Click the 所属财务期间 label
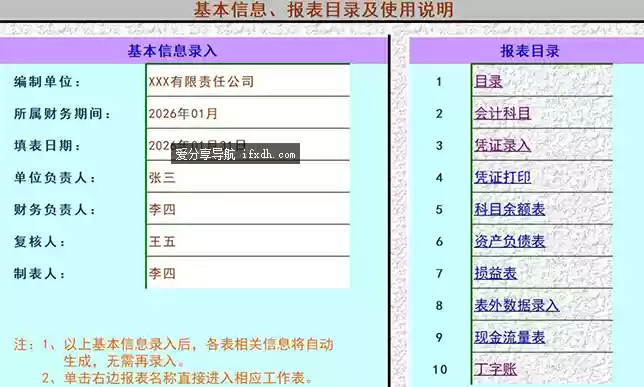The width and height of the screenshot is (644, 387). (62, 114)
